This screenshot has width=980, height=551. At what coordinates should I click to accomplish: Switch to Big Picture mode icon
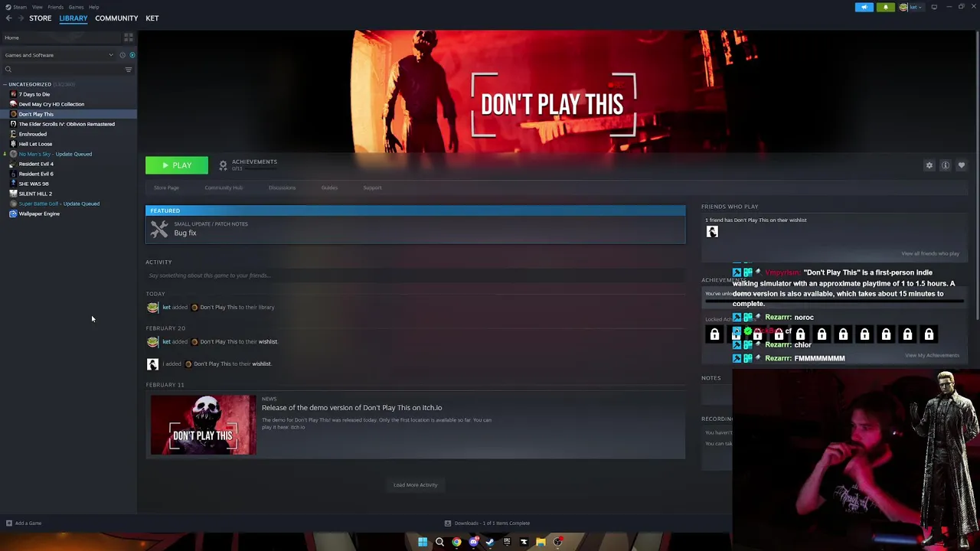point(934,7)
